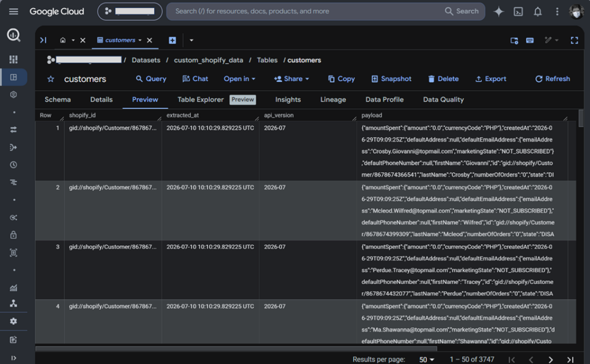Open the home tab icon

point(63,40)
